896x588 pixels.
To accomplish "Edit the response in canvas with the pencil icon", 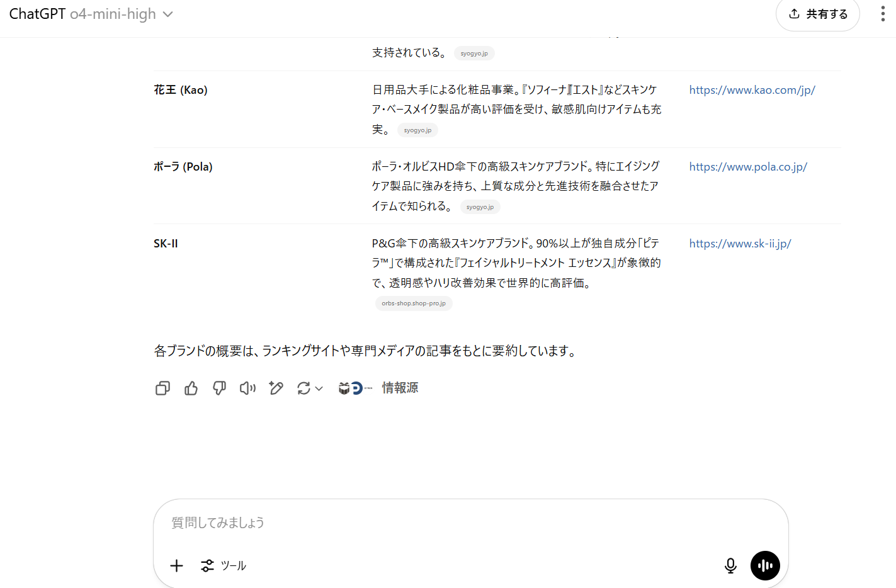I will click(276, 388).
